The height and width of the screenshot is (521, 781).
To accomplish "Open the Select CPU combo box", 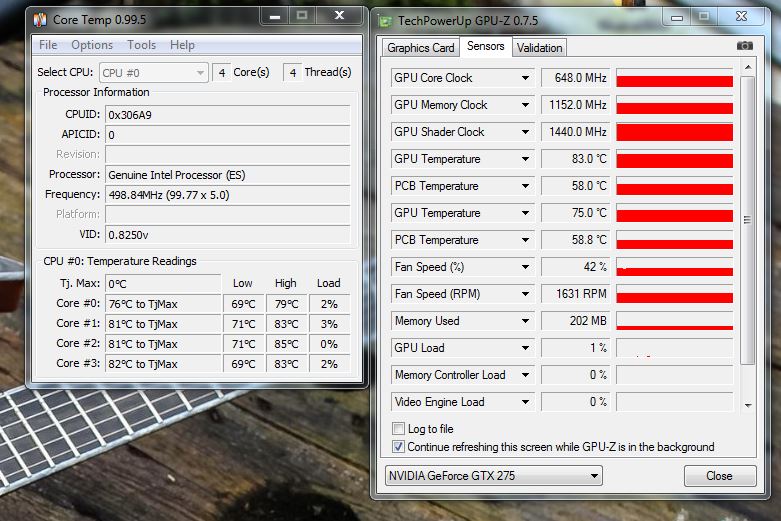I will pos(153,73).
